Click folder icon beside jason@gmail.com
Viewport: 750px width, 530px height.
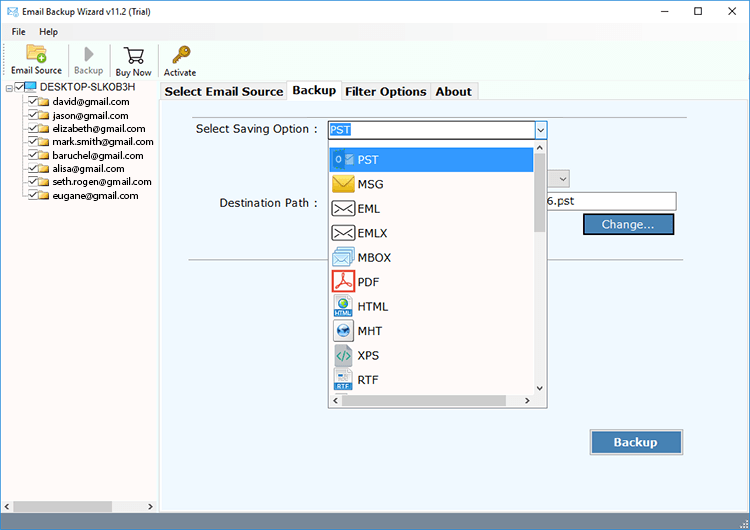(44, 115)
